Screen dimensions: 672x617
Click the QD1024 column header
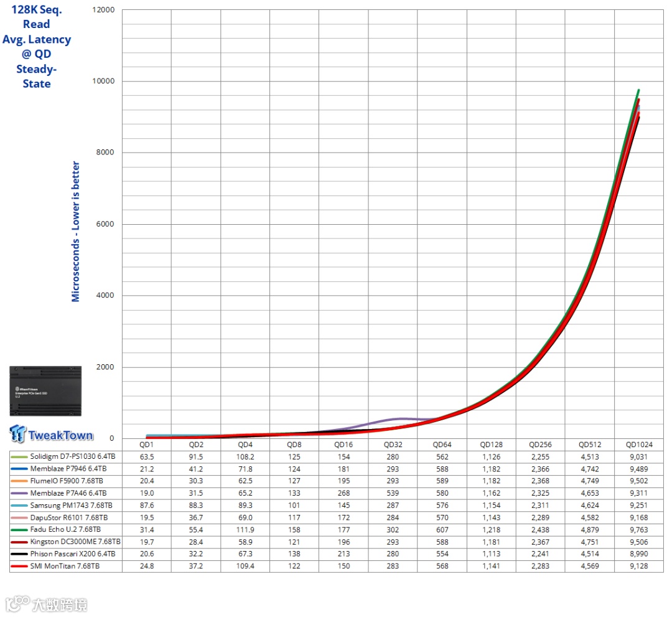point(639,445)
